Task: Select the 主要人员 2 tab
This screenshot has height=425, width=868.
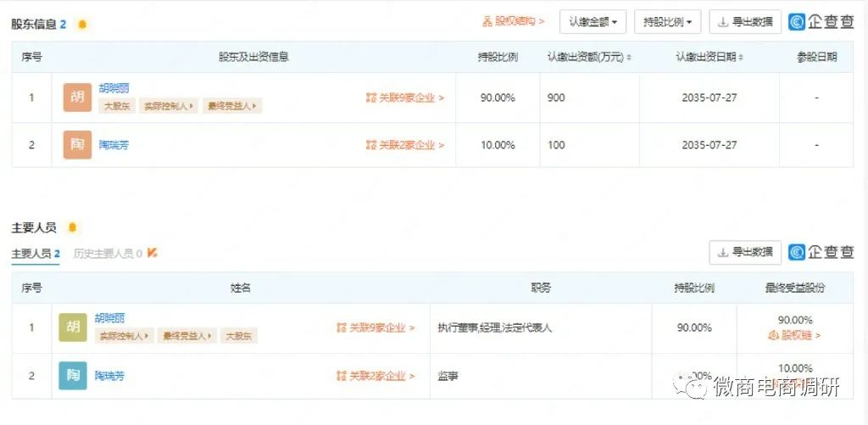Action: coord(35,253)
